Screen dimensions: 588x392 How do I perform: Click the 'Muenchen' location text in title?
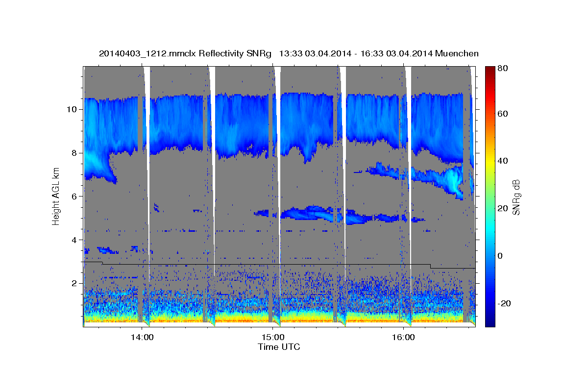(457, 53)
